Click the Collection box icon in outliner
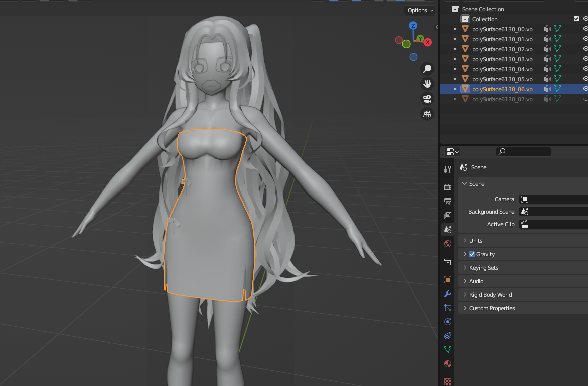This screenshot has width=588, height=386. click(x=465, y=19)
